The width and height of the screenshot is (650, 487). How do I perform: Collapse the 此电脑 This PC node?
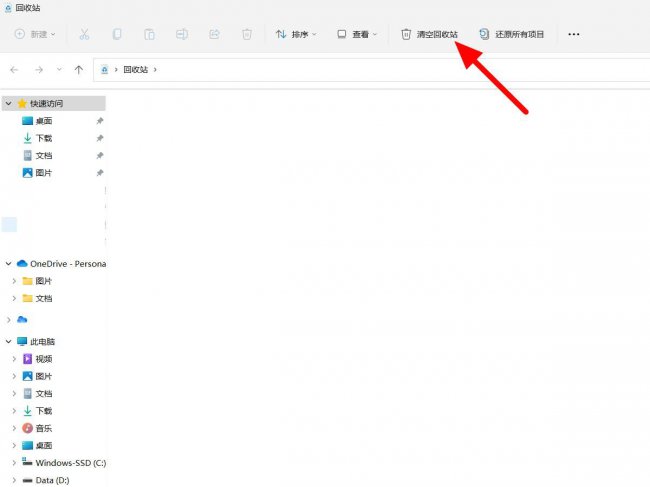[8, 342]
